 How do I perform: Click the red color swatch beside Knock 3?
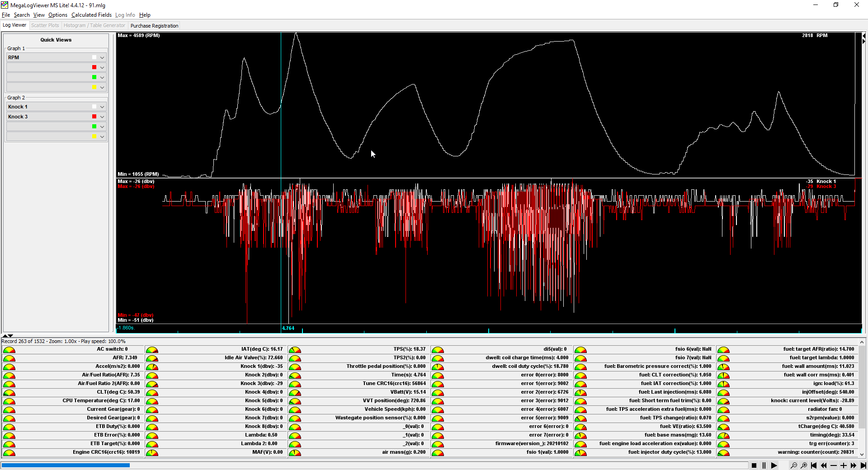pyautogui.click(x=94, y=117)
